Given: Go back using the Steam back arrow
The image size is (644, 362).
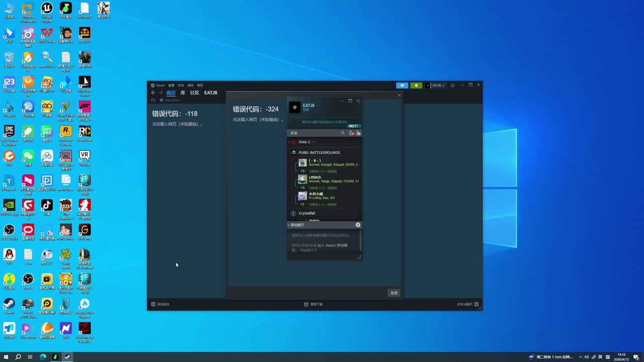Looking at the screenshot, I should click(x=153, y=93).
